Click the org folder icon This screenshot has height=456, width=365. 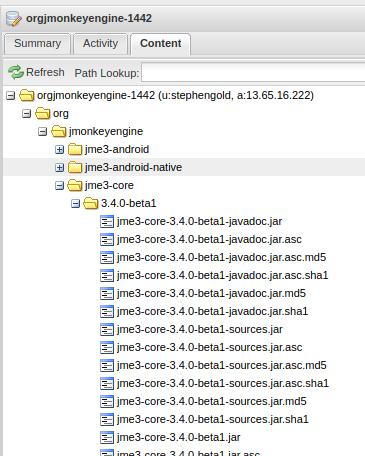click(x=43, y=113)
